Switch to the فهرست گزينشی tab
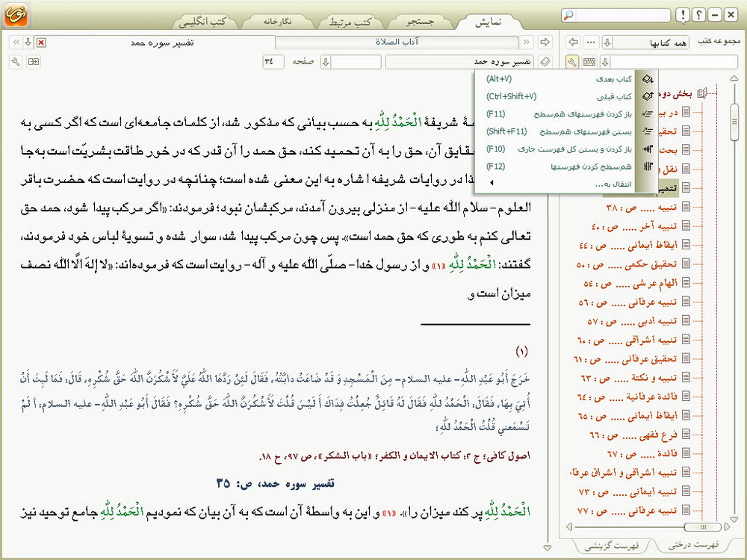This screenshot has height=560, width=747. pos(612,546)
